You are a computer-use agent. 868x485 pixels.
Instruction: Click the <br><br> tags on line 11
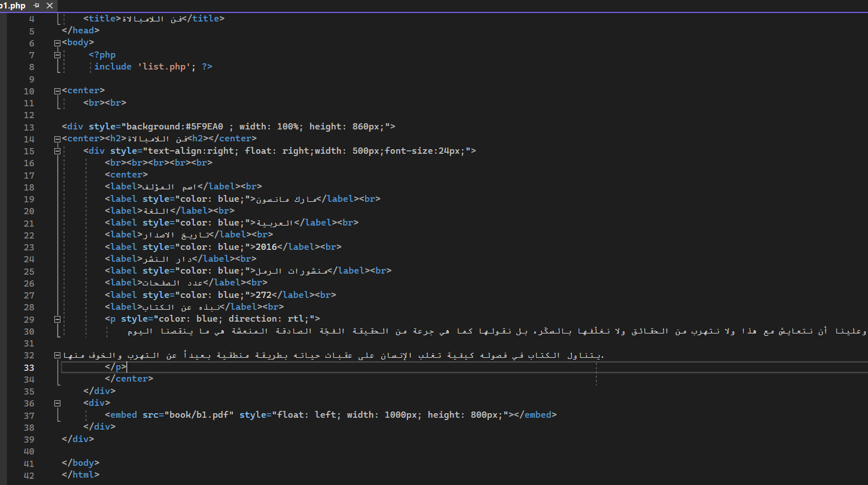coord(105,103)
